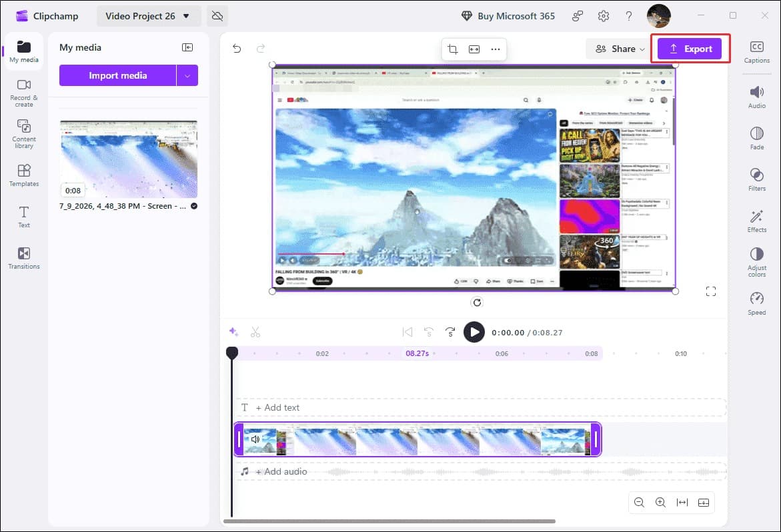Click the Clipchamp logo
This screenshot has width=781, height=532.
(22, 16)
